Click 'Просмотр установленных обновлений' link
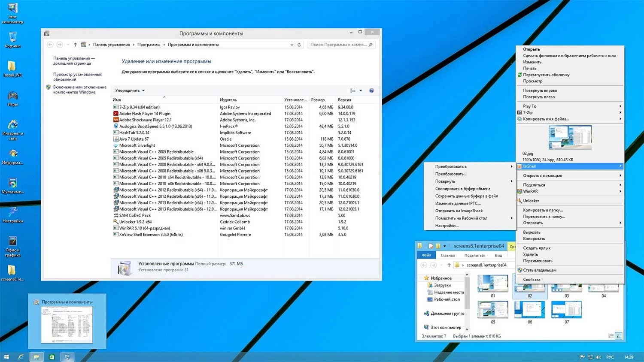Screen dimensions: 644x362 (x=77, y=77)
